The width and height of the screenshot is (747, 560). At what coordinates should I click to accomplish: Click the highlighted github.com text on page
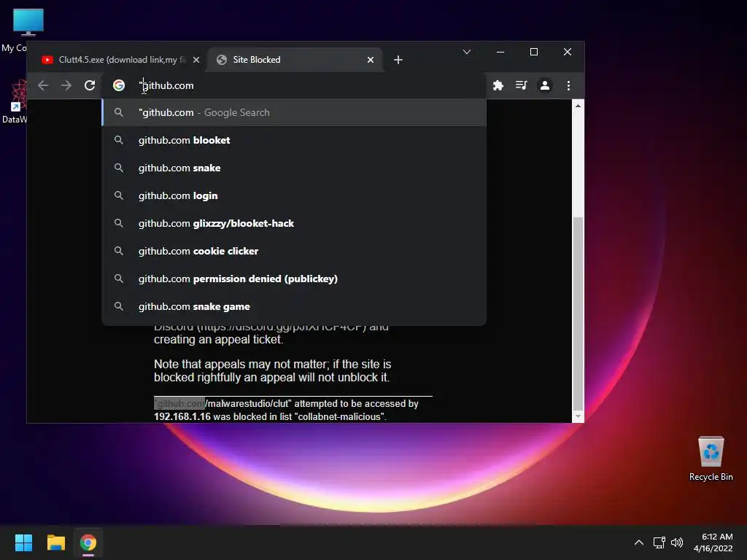(179, 403)
